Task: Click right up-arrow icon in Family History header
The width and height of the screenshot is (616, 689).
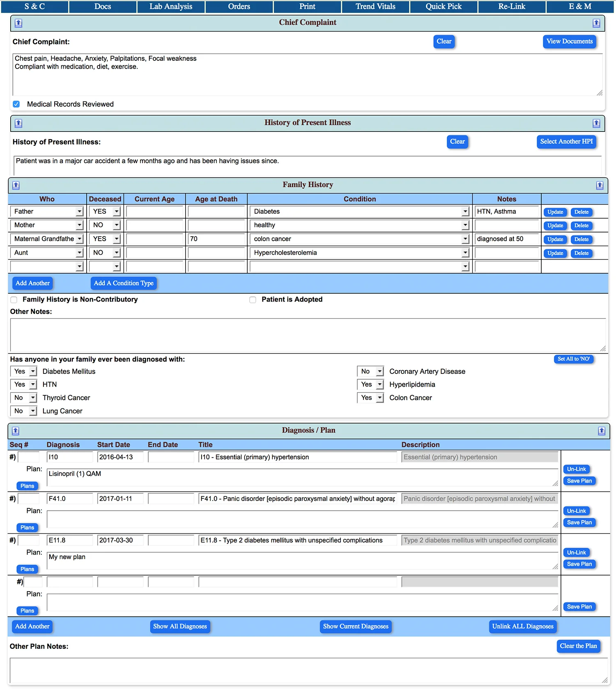Action: click(x=600, y=185)
